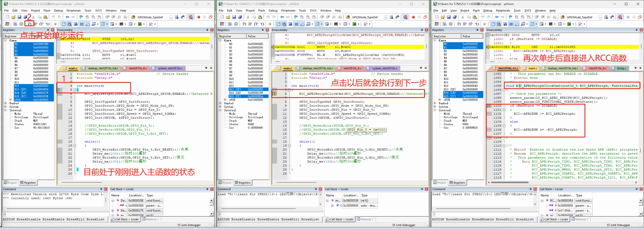Open the Debug menu in the middle window

click(x=273, y=11)
